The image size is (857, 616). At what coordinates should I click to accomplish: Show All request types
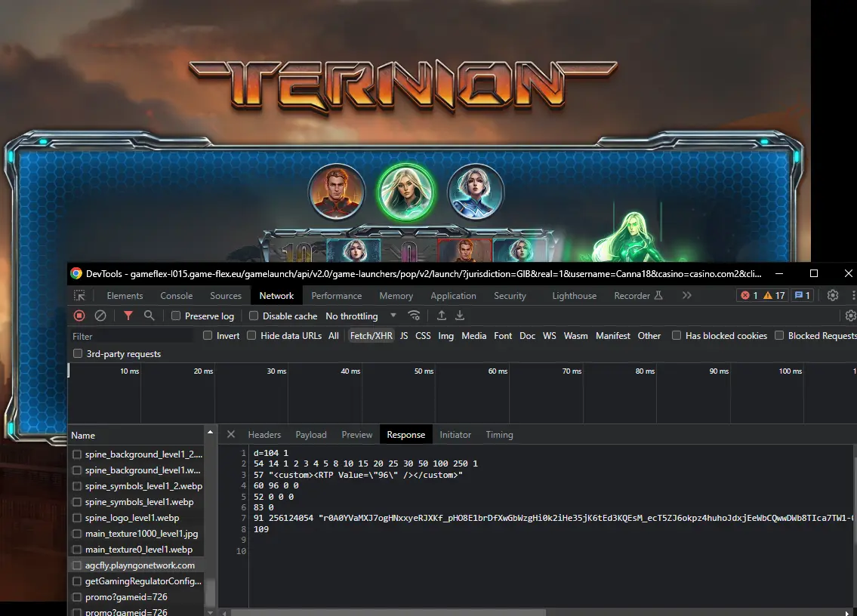point(334,336)
